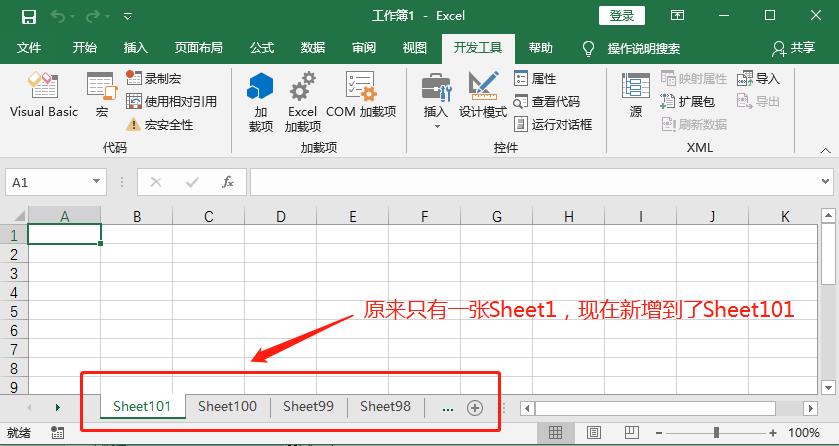Switch to the 页面布局 tab

[199, 48]
